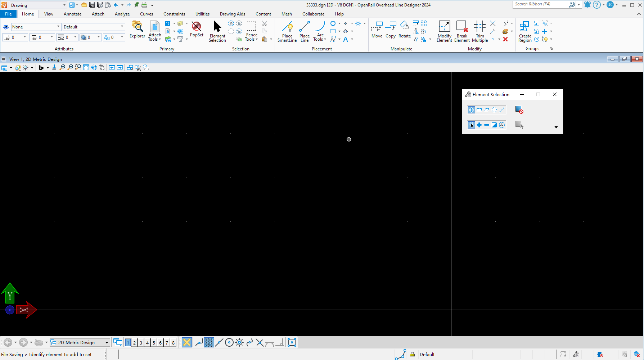
Task: Open the active color picker dropdown
Action: click(x=25, y=37)
